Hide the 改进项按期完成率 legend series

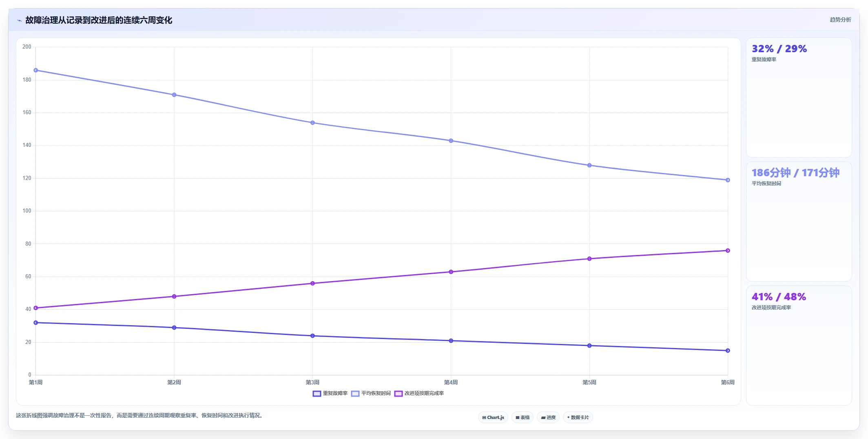pyautogui.click(x=419, y=393)
